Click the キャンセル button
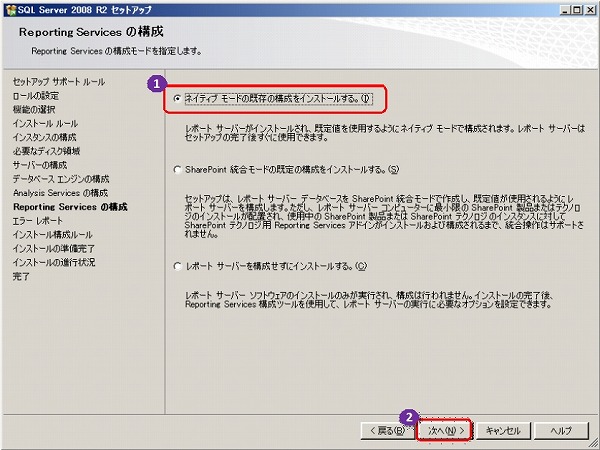600x450 pixels. tap(503, 431)
